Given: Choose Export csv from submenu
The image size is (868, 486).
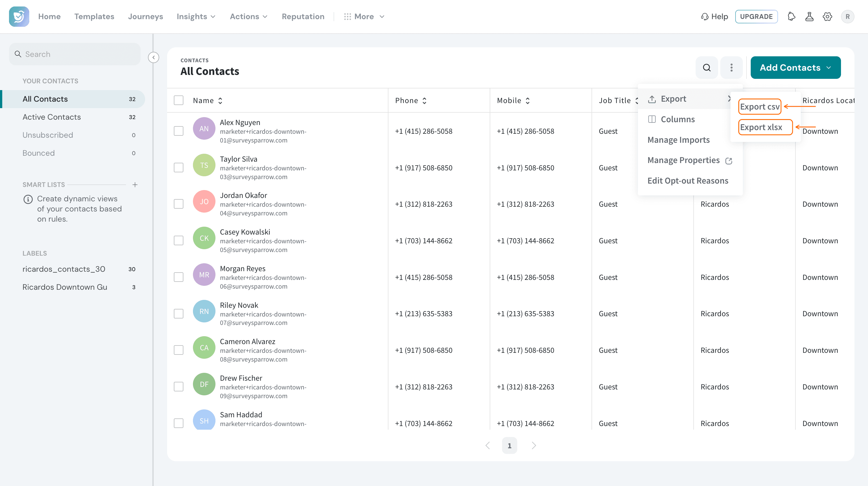Looking at the screenshot, I should (x=760, y=106).
